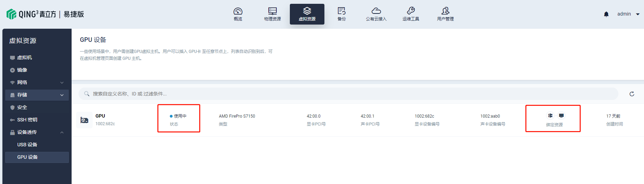Go to SSH 密钥 page
The image size is (644, 184).
[27, 120]
